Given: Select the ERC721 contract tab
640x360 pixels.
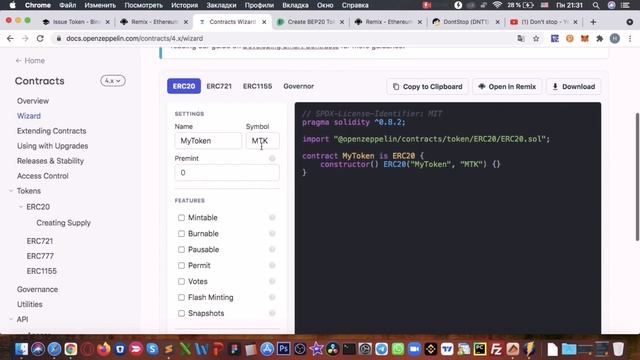Looking at the screenshot, I should (219, 86).
